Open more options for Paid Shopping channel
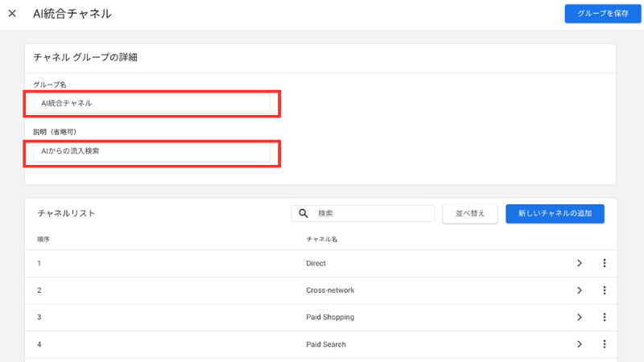This screenshot has width=644, height=362. coord(604,317)
